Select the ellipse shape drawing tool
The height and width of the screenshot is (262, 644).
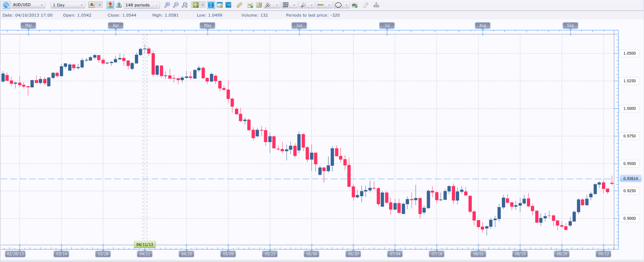point(338,5)
